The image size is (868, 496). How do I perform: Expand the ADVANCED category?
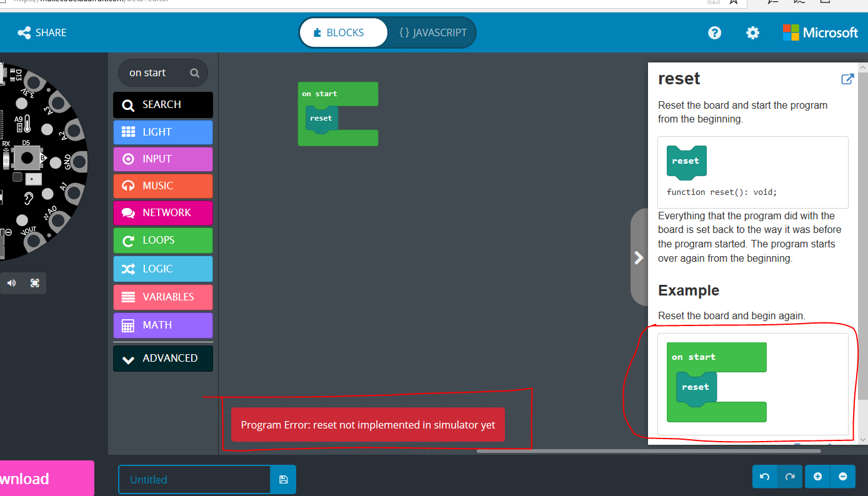[x=162, y=358]
